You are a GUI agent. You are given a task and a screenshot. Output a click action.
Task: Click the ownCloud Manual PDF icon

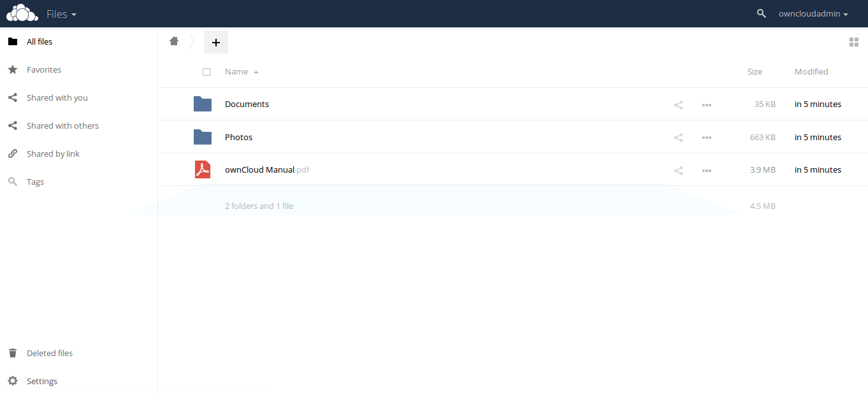[x=203, y=169]
